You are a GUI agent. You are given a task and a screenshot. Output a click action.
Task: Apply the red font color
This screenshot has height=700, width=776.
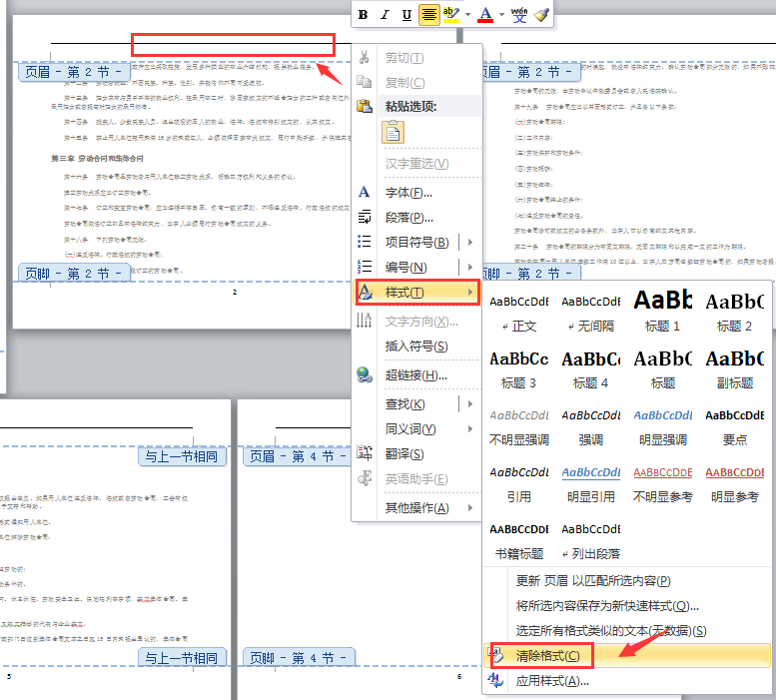pos(485,14)
